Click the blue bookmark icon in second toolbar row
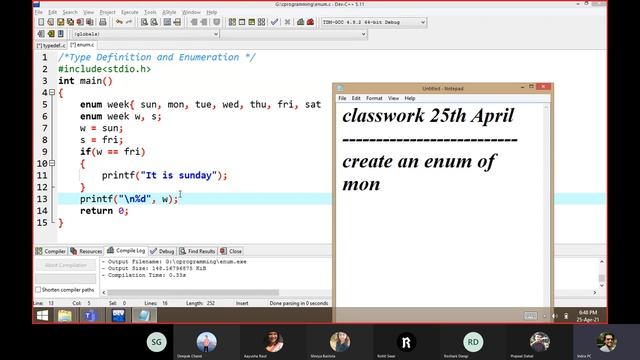 (x=60, y=34)
